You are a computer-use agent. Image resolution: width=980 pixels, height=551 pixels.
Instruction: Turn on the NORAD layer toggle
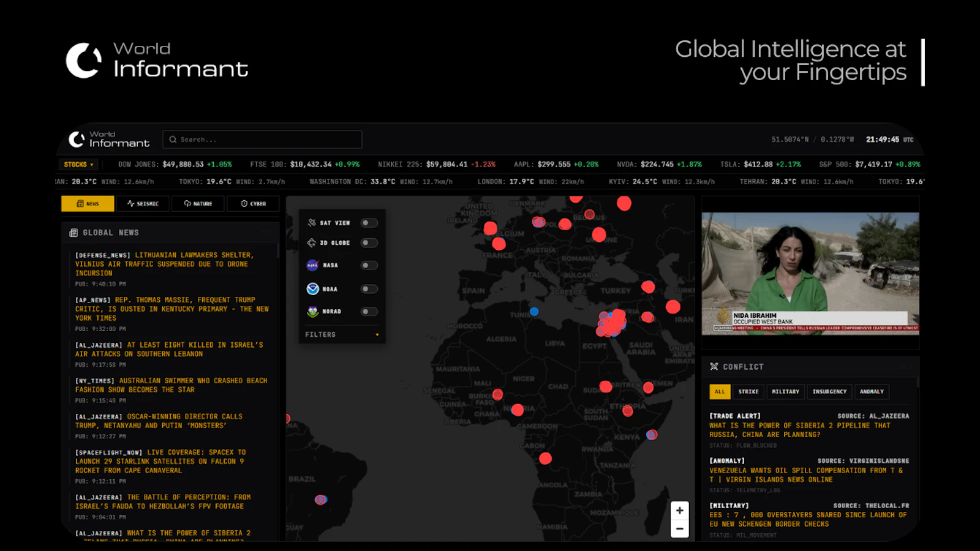[x=369, y=312]
